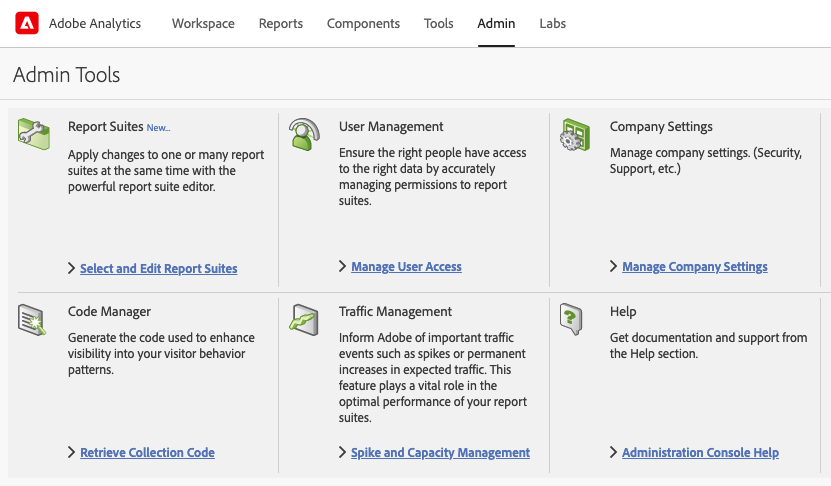Click the Manage User Access link
The image size is (831, 486).
tap(406, 266)
